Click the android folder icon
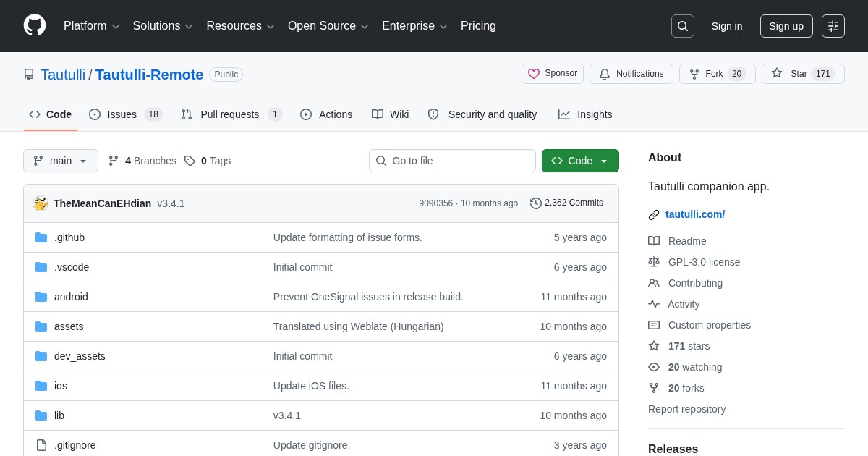 (x=41, y=297)
